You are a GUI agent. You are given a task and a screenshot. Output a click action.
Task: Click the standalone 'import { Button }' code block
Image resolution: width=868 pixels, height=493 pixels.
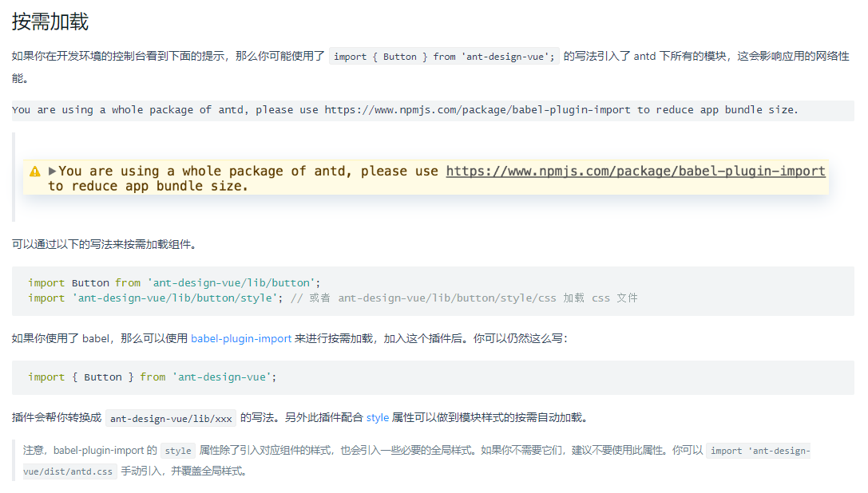coord(152,377)
